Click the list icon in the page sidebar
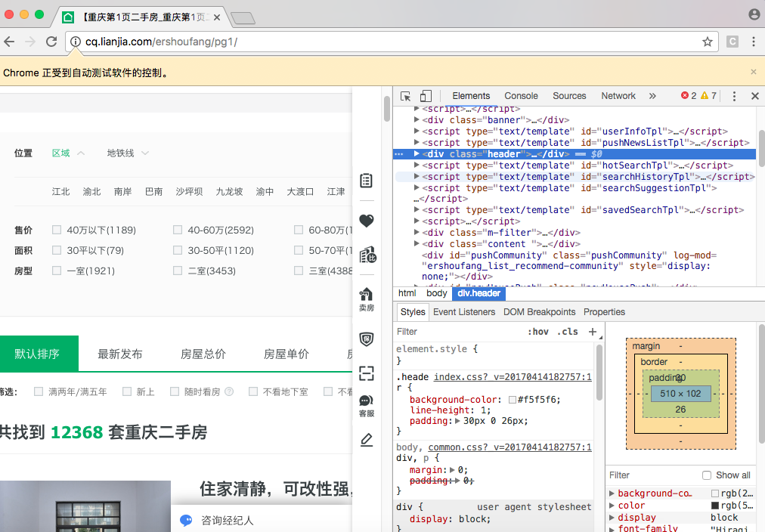This screenshot has width=765, height=532. point(367,181)
